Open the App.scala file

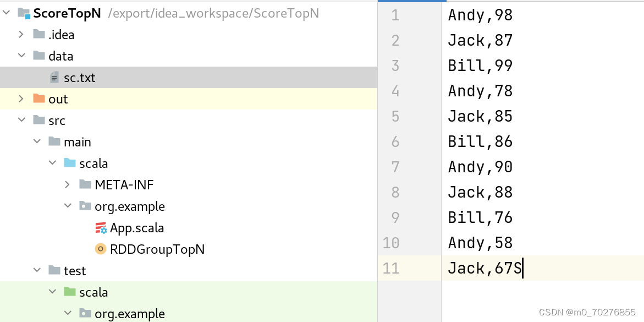click(x=137, y=228)
